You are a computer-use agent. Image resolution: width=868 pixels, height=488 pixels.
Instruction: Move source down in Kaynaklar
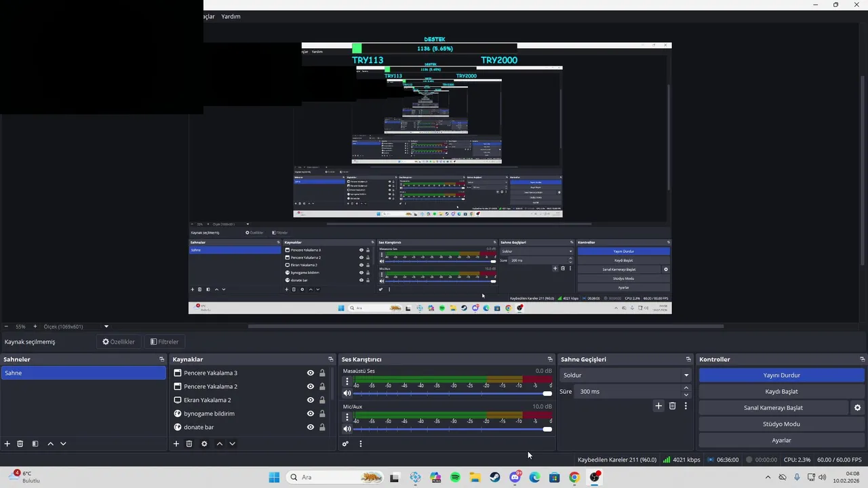[x=232, y=444]
